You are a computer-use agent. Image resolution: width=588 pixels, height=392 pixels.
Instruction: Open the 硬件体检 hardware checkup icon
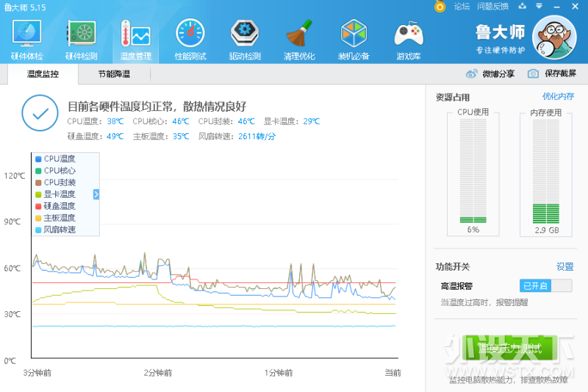(26, 34)
